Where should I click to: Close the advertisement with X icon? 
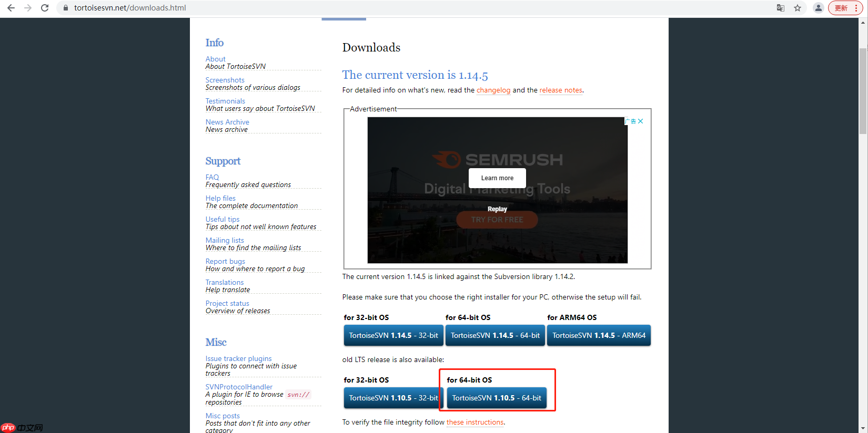point(640,121)
